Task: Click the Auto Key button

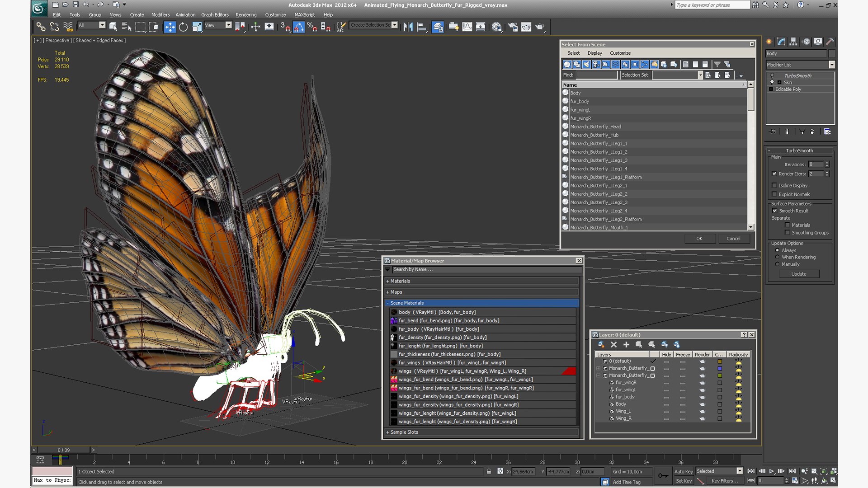Action: (684, 472)
